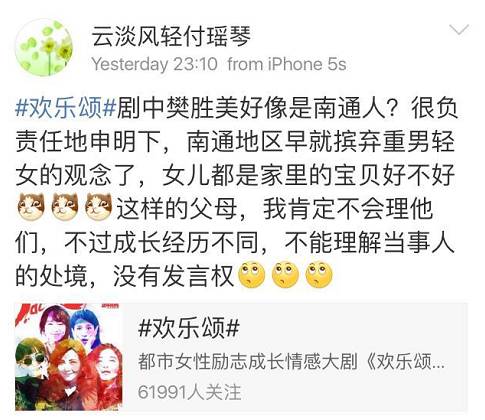Open the #欢乐颂# topic card title
Screen dimensions: 485x420
click(x=189, y=328)
